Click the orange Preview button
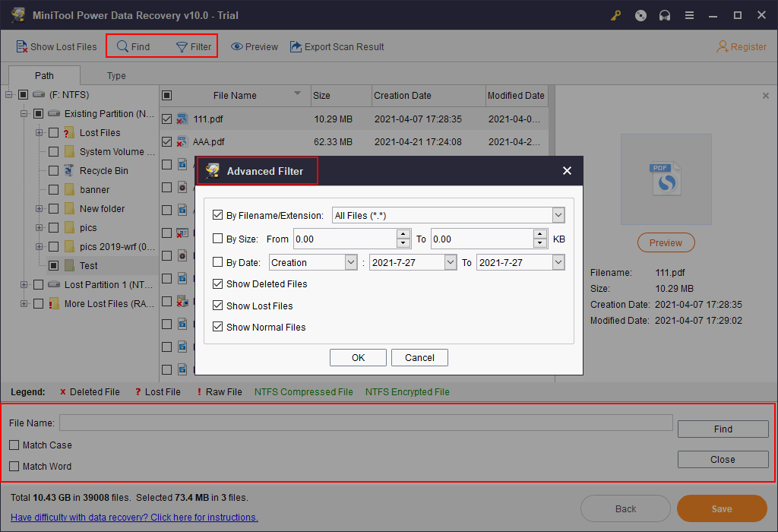The image size is (778, 532). coord(666,242)
